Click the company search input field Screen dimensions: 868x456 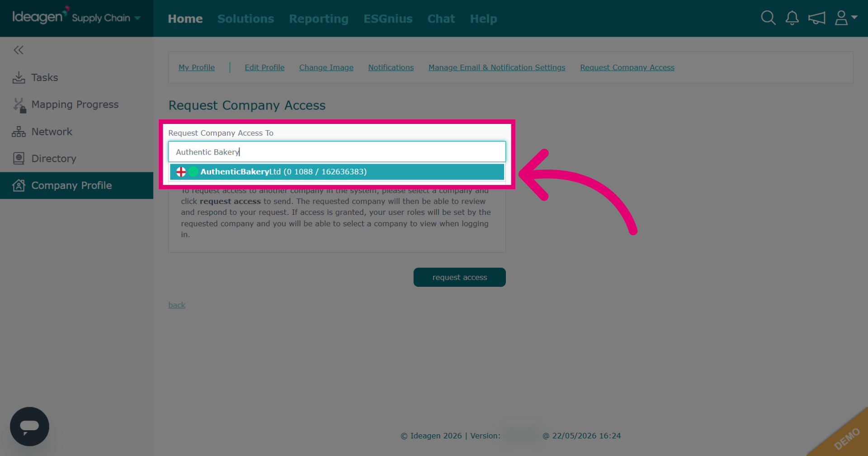pyautogui.click(x=337, y=152)
